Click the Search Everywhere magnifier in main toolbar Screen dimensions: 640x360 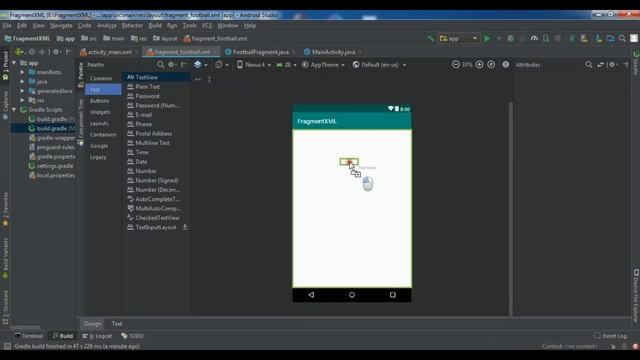click(622, 38)
